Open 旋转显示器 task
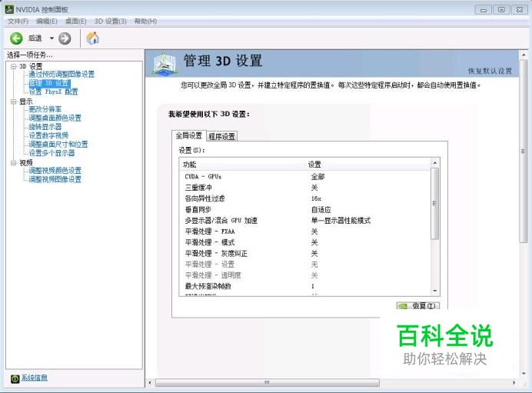532x393 pixels. click(45, 127)
